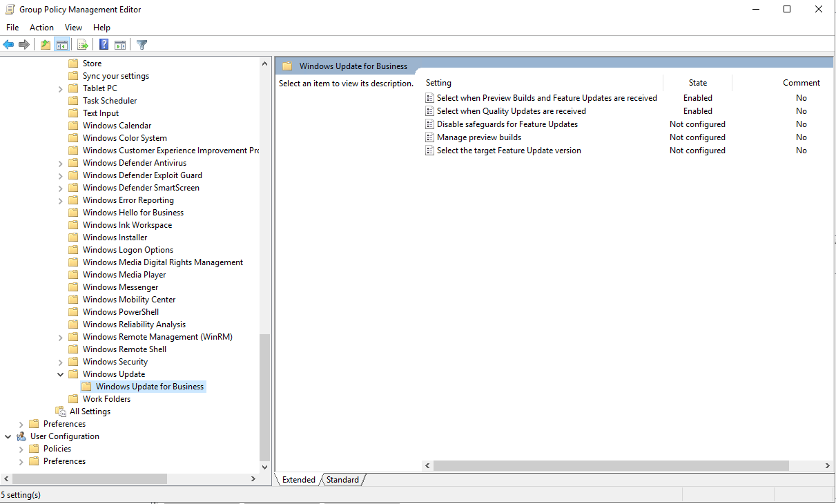Sort by the State column header
836x504 pixels.
697,83
